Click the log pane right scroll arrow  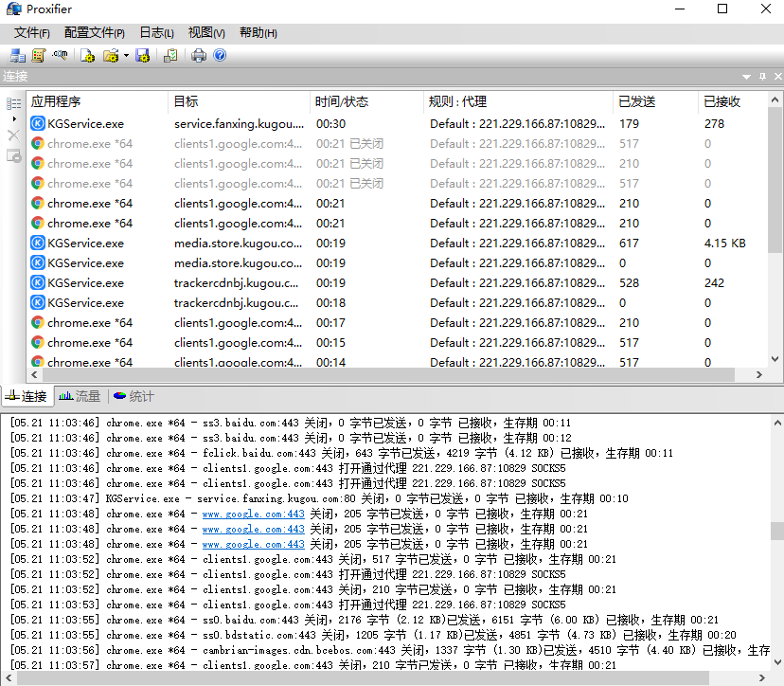tap(762, 678)
